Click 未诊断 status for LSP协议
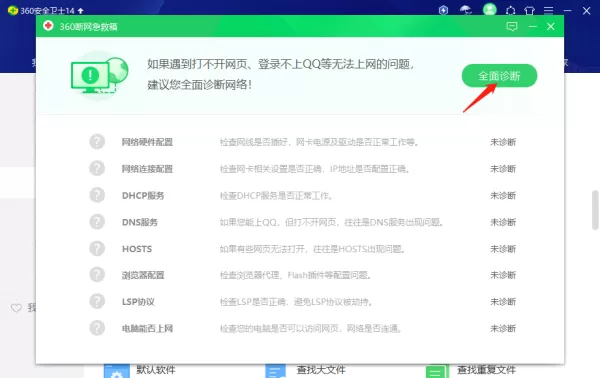Screen dimensions: 600x378 [x=503, y=302]
